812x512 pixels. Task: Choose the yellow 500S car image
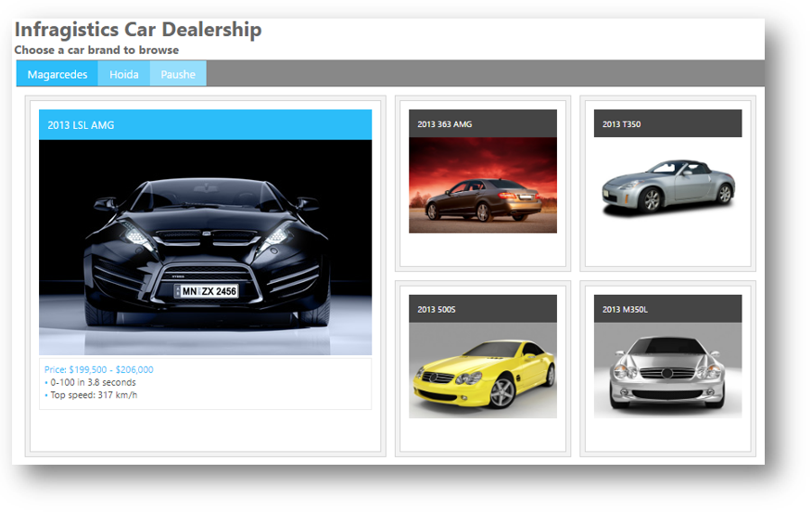coord(482,371)
